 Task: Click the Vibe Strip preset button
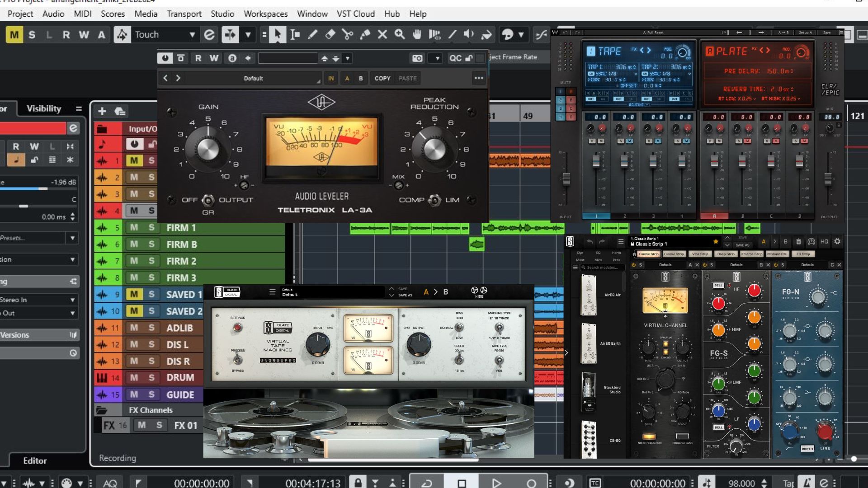700,254
